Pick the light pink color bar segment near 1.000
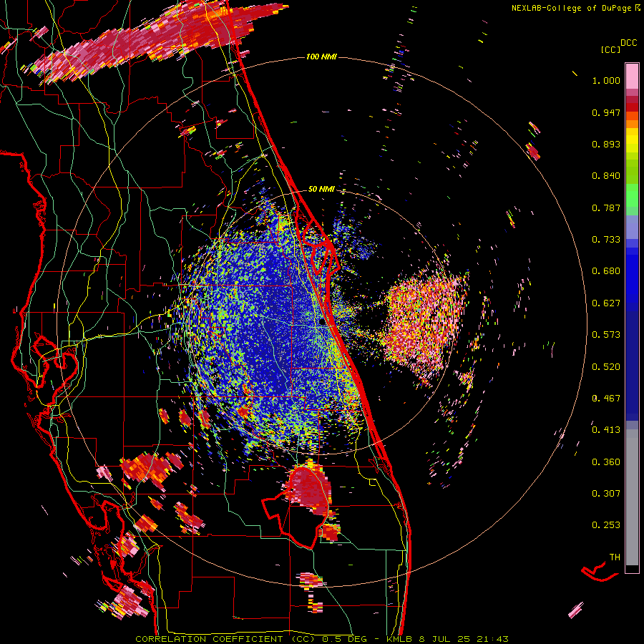The height and width of the screenshot is (644, 644). pyautogui.click(x=632, y=76)
